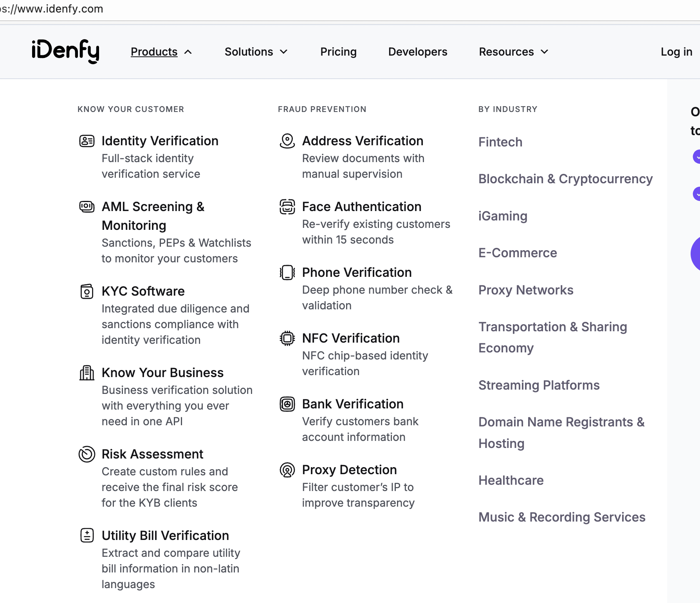Viewport: 700px width, 603px height.
Task: Click the Know Your Business building icon
Action: click(x=87, y=373)
